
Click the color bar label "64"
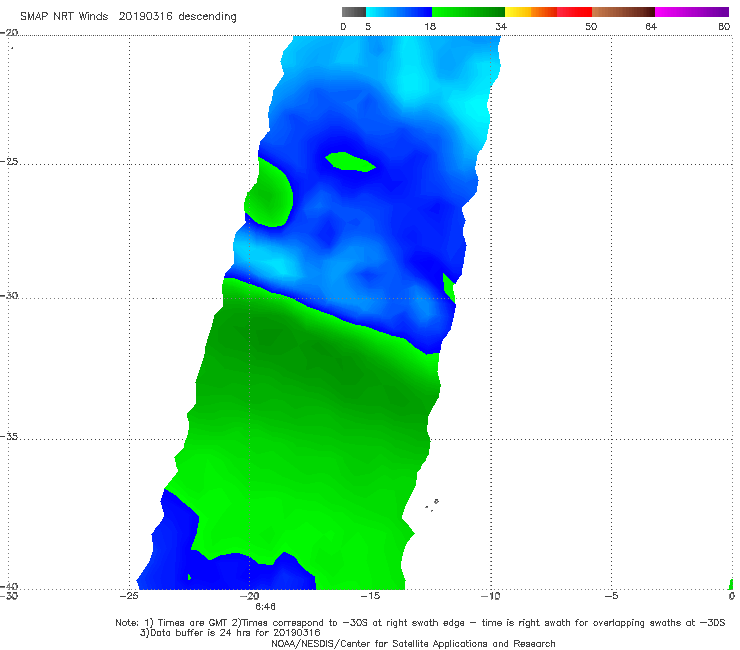point(651,27)
